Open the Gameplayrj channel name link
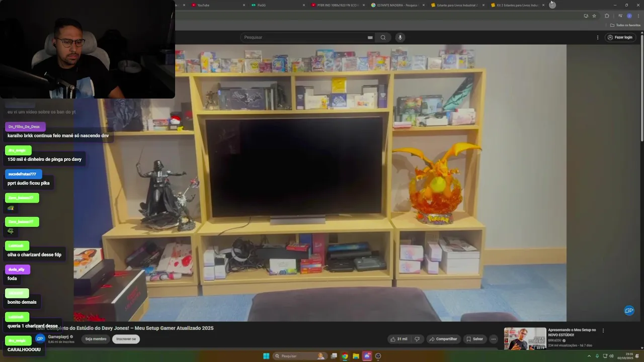The width and height of the screenshot is (644, 362). (58, 337)
